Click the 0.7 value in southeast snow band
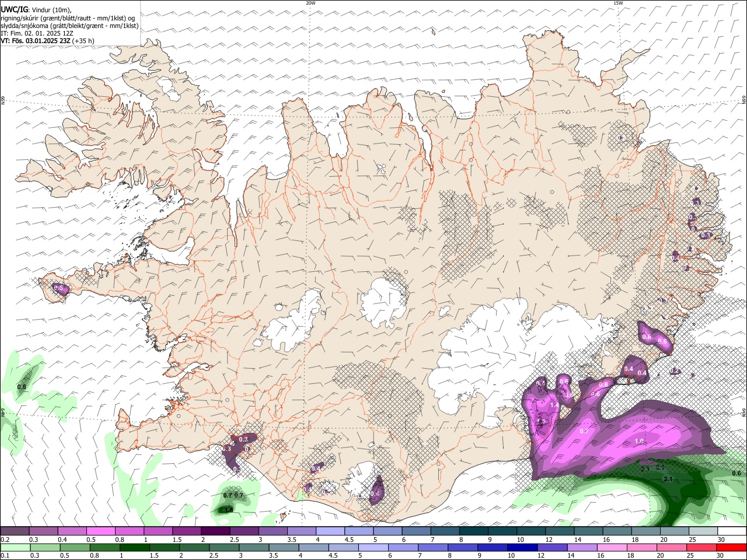This screenshot has width=747, height=560. coord(584,430)
